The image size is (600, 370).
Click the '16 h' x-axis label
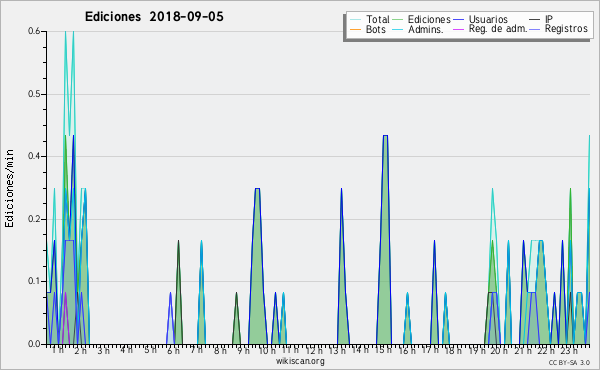pos(407,350)
